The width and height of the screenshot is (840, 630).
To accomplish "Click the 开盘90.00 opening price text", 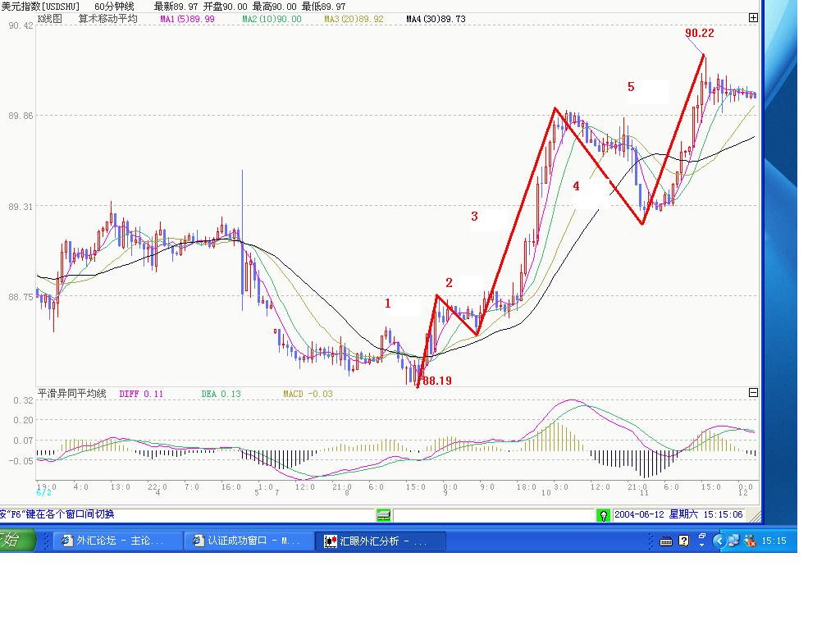I will click(225, 7).
